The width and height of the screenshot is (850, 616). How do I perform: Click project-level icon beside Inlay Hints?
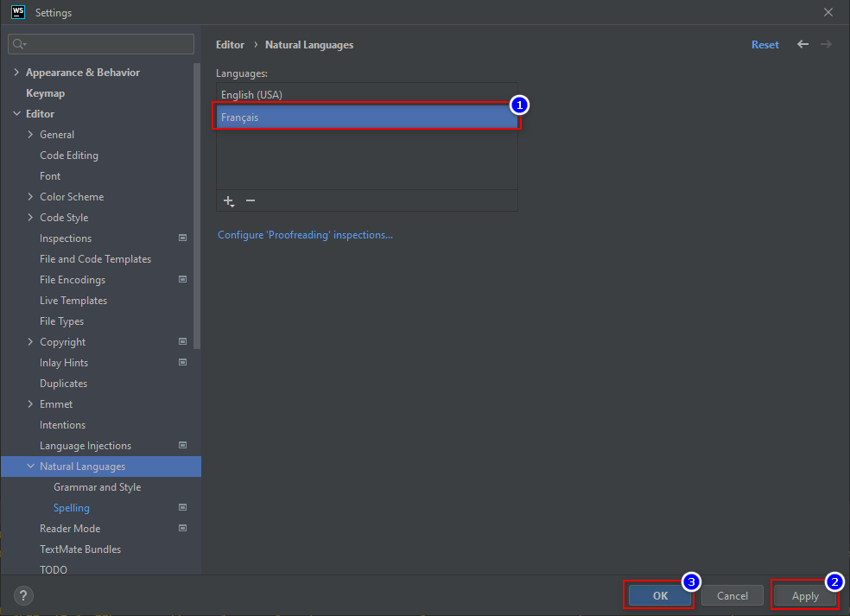pyautogui.click(x=182, y=362)
